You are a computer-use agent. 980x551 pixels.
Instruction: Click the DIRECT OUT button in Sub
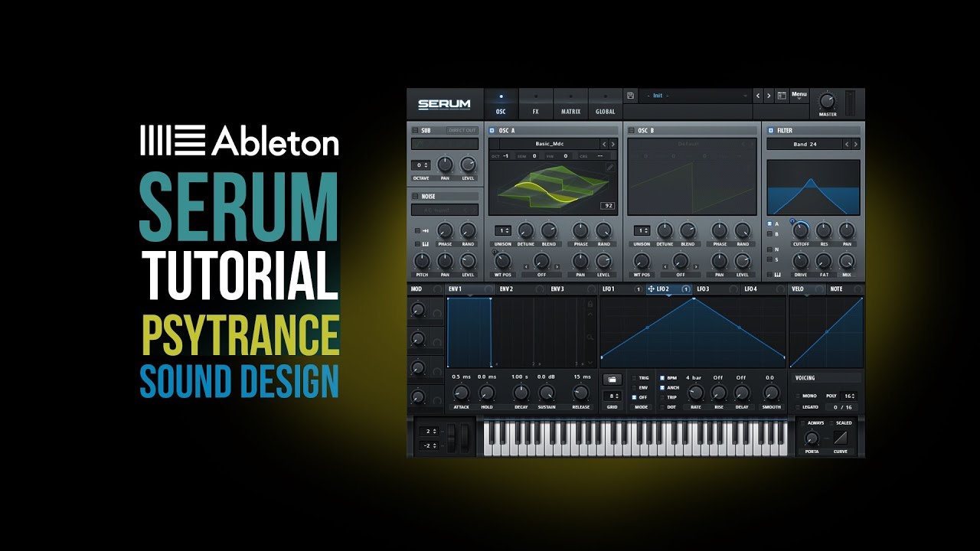(x=462, y=131)
